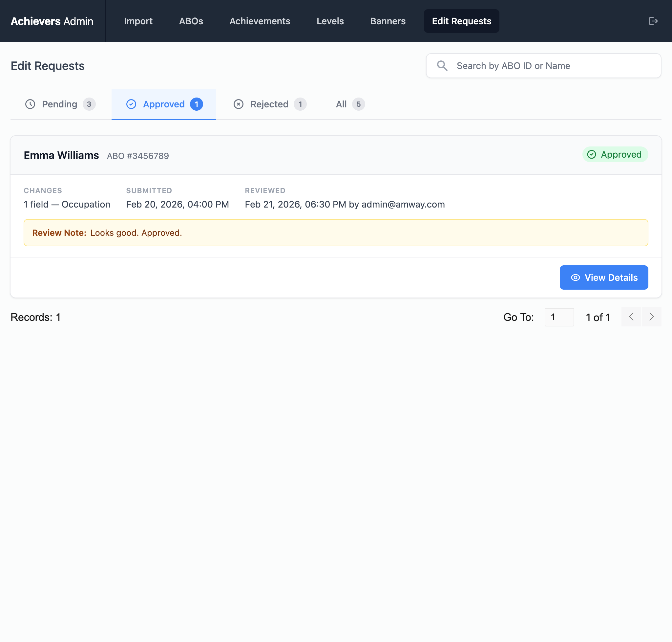Open the Banners section
Viewport: 672px width, 642px height.
coord(388,21)
